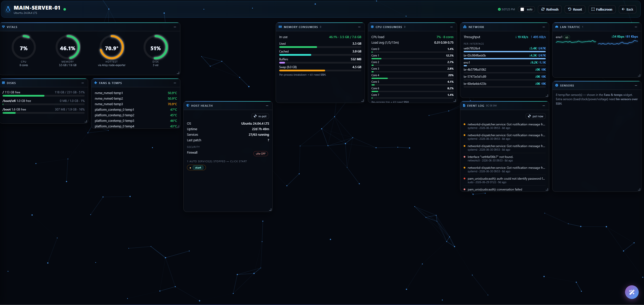Click the resize handle of Sensors panel
This screenshot has height=305, width=644.
pyautogui.click(x=639, y=189)
